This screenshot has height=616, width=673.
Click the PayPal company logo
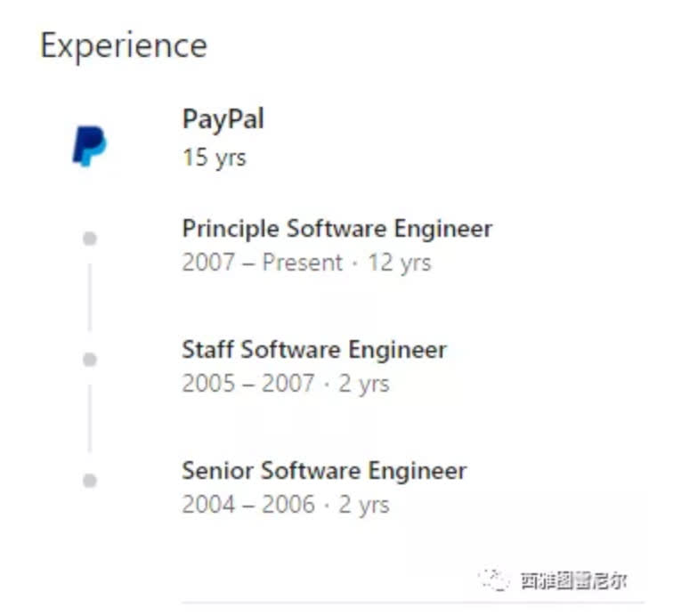[x=89, y=146]
